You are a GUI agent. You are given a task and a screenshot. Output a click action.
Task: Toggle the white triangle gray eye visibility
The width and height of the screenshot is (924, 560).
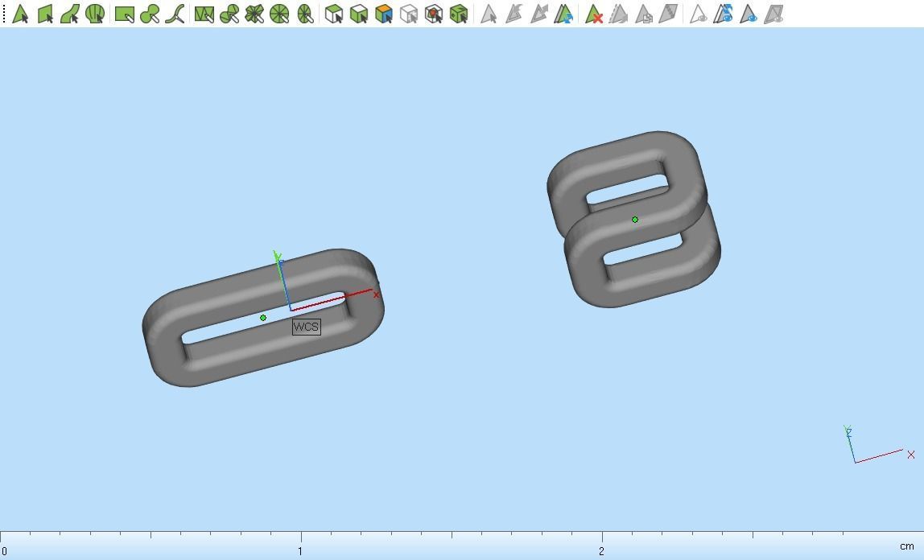point(698,14)
